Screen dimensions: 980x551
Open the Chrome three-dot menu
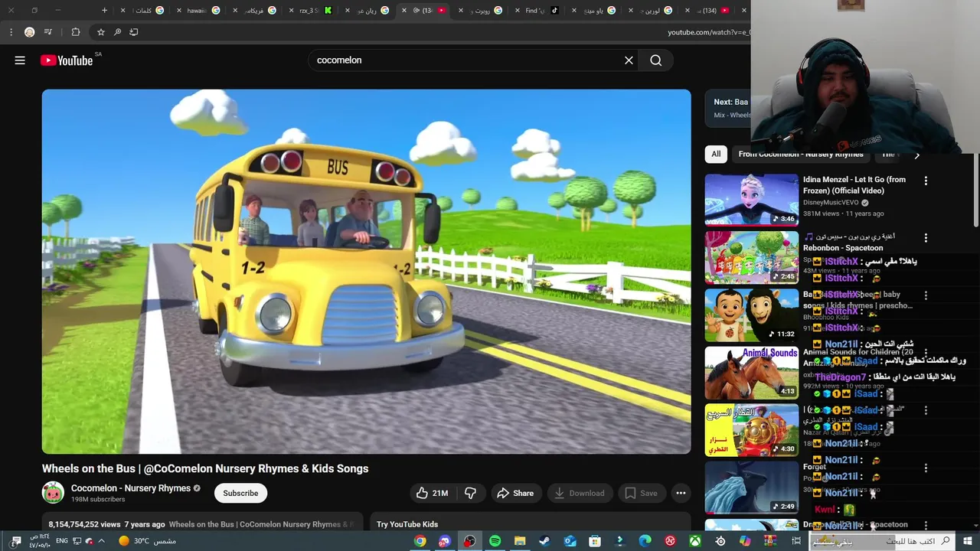pyautogui.click(x=11, y=32)
